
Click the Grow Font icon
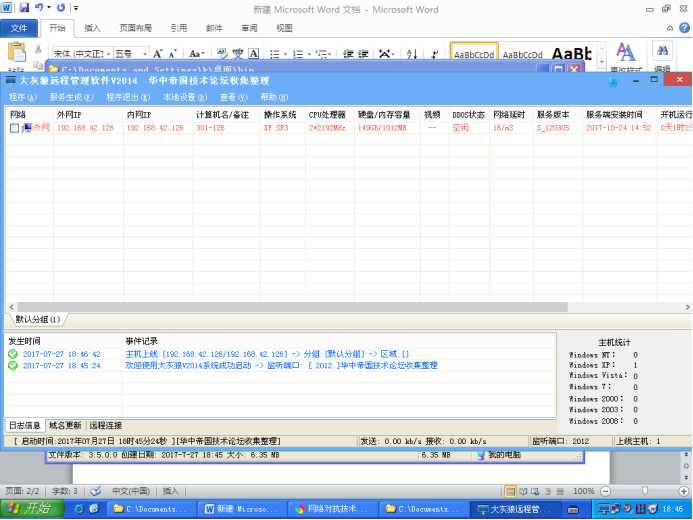click(158, 54)
